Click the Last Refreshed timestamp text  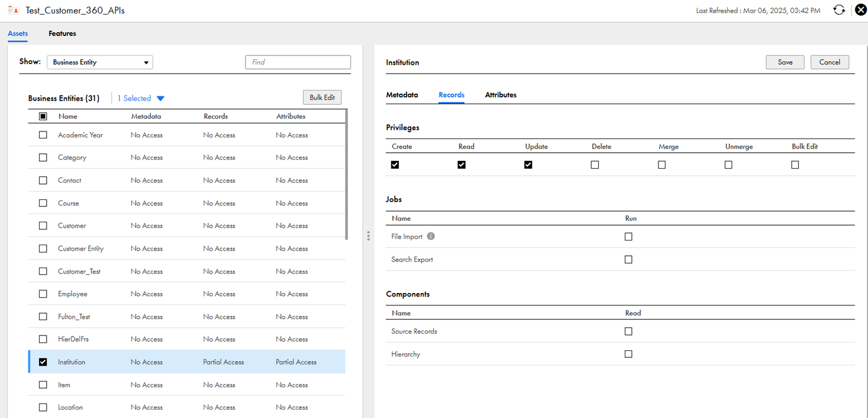[758, 11]
